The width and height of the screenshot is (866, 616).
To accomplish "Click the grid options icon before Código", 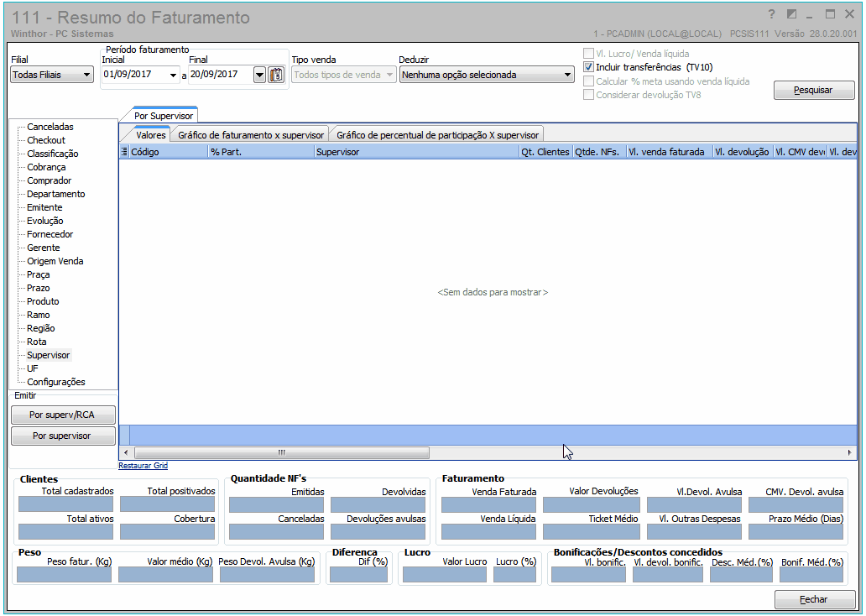I will coord(124,151).
